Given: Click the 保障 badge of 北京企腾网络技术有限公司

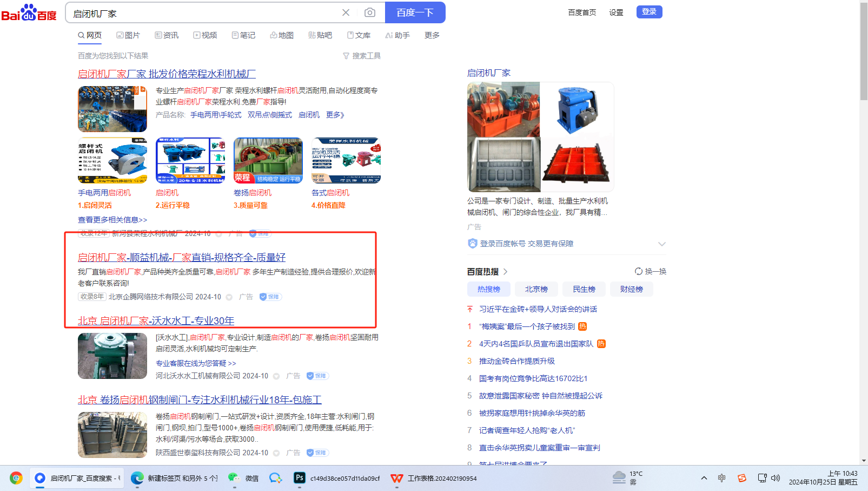Looking at the screenshot, I should click(x=270, y=297).
